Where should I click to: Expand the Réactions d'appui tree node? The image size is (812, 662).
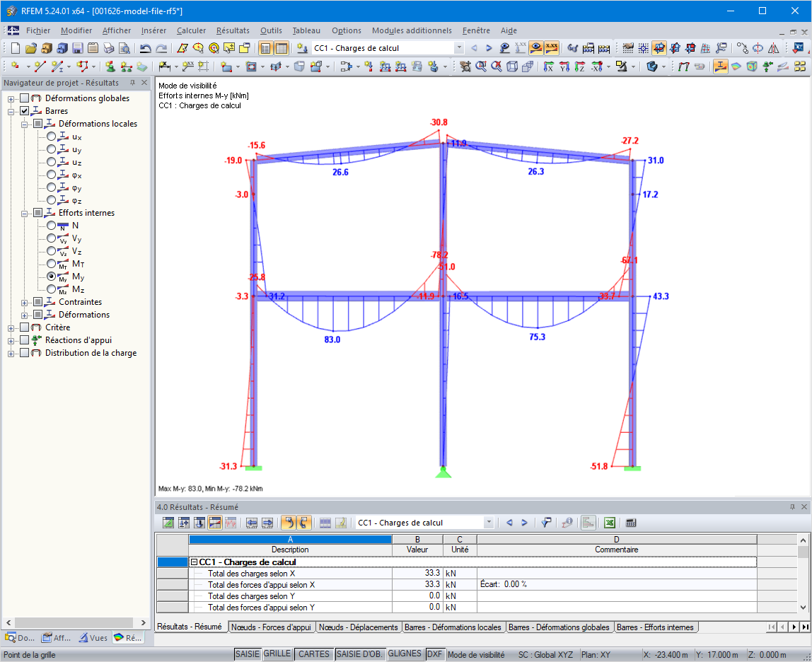(x=11, y=341)
